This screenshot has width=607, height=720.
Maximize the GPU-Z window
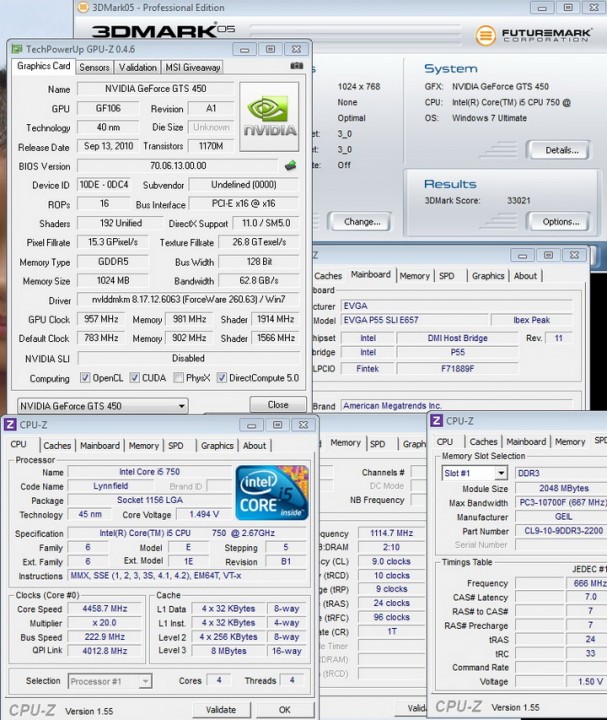click(271, 49)
